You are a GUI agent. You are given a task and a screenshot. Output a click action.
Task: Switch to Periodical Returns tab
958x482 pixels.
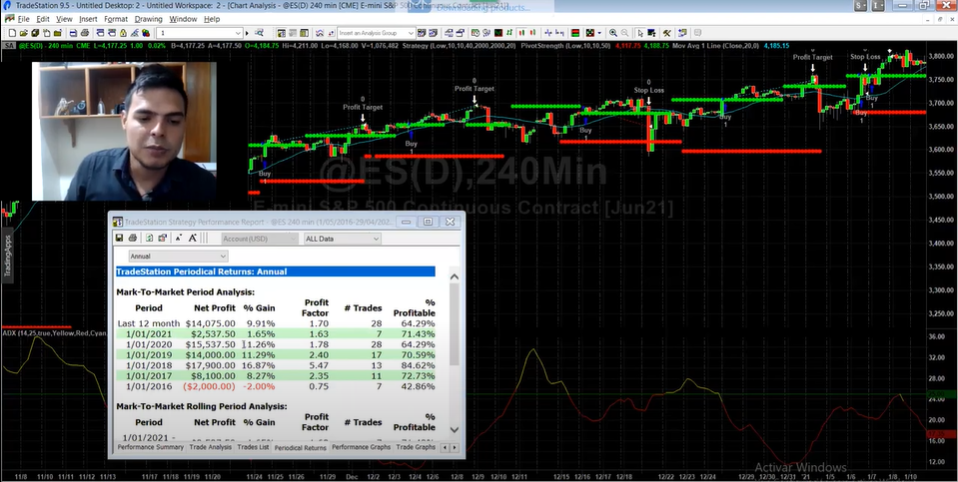pyautogui.click(x=300, y=448)
